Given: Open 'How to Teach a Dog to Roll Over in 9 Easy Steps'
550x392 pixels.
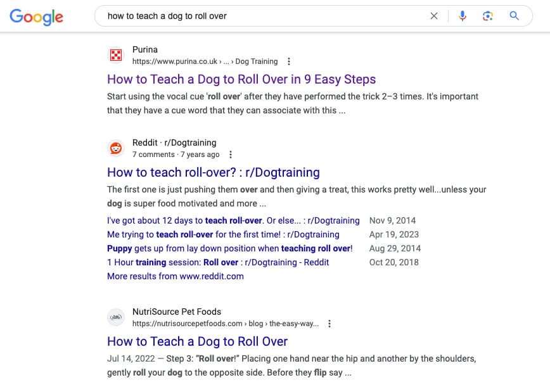Looking at the screenshot, I should click(x=241, y=79).
